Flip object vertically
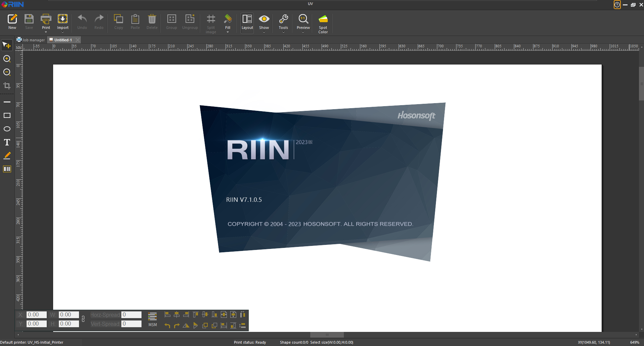This screenshot has height=346, width=644. (195, 326)
